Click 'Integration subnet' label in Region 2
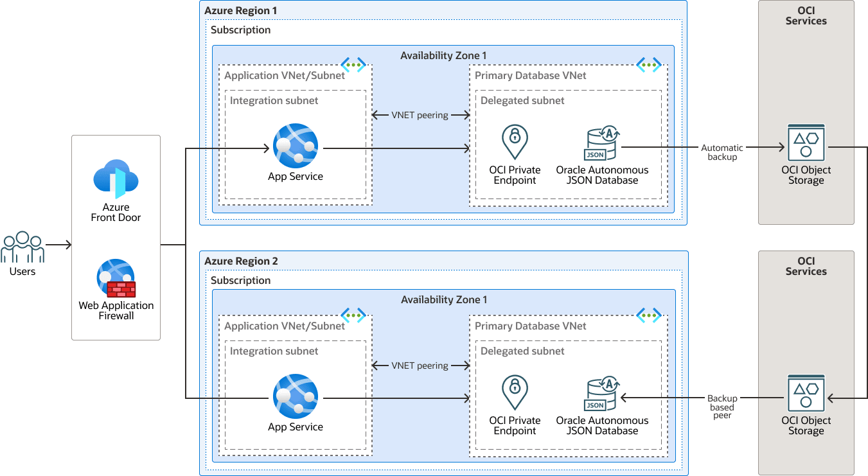The image size is (868, 476). click(274, 351)
